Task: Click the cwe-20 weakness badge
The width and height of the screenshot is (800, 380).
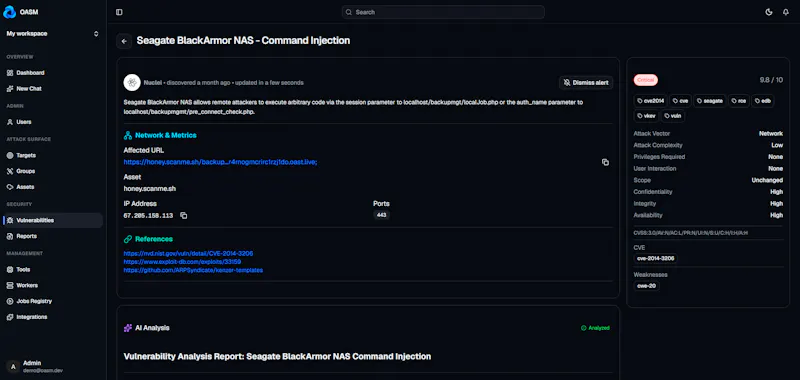Action: click(x=646, y=286)
